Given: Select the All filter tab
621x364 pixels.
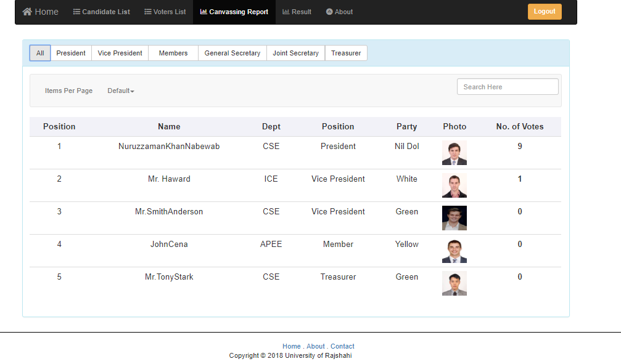Looking at the screenshot, I should coord(40,53).
